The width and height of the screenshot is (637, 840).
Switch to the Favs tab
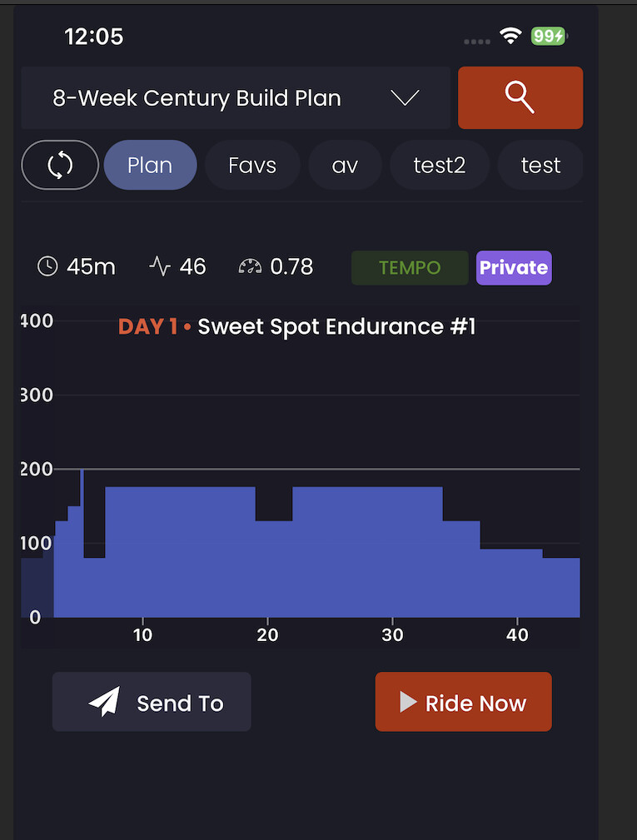(252, 165)
